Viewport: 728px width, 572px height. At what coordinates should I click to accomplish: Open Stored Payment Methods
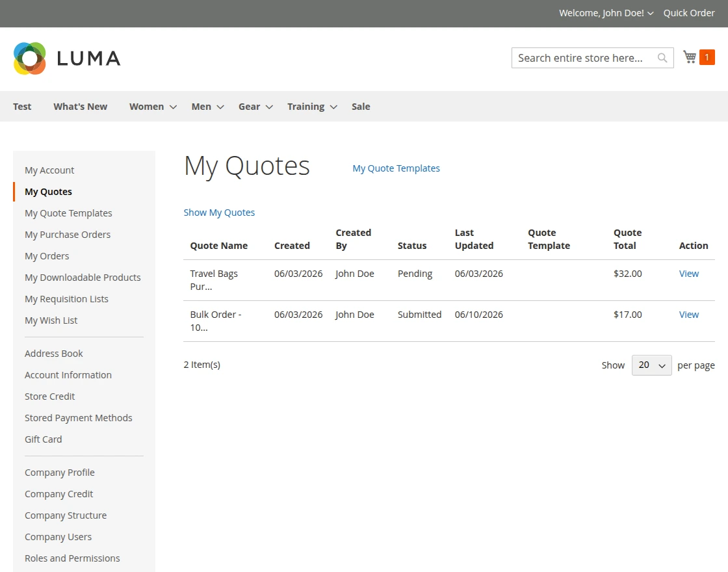click(79, 418)
